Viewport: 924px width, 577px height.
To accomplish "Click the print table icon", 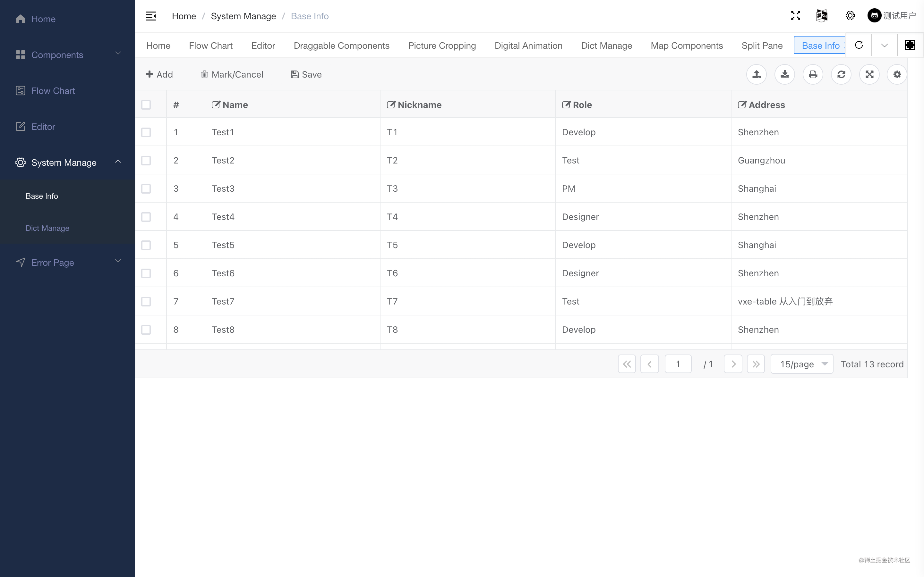I will (x=813, y=74).
